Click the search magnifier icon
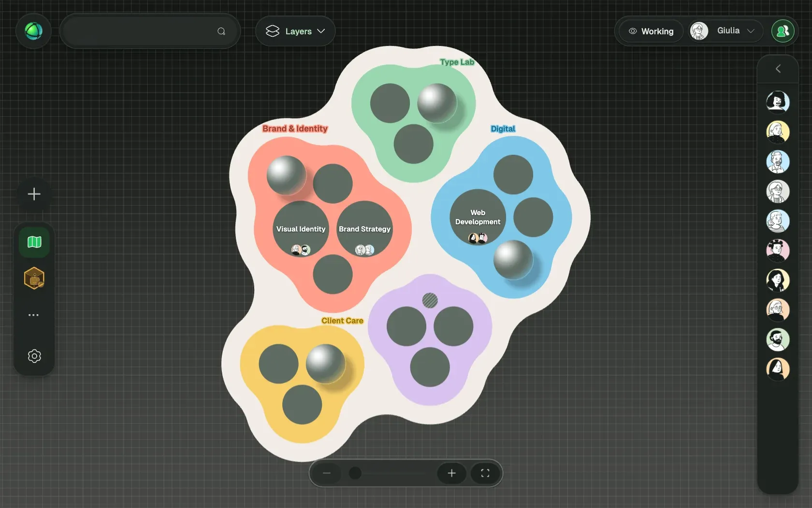This screenshot has width=812, height=508. (221, 31)
